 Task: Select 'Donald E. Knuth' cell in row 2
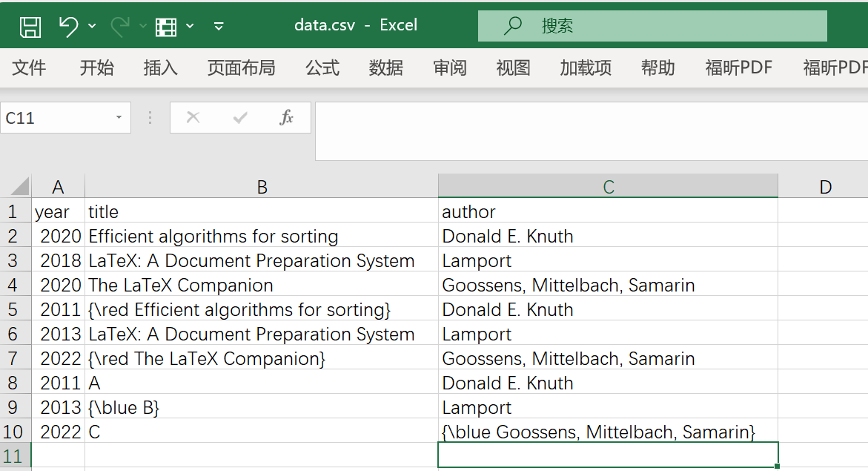609,236
